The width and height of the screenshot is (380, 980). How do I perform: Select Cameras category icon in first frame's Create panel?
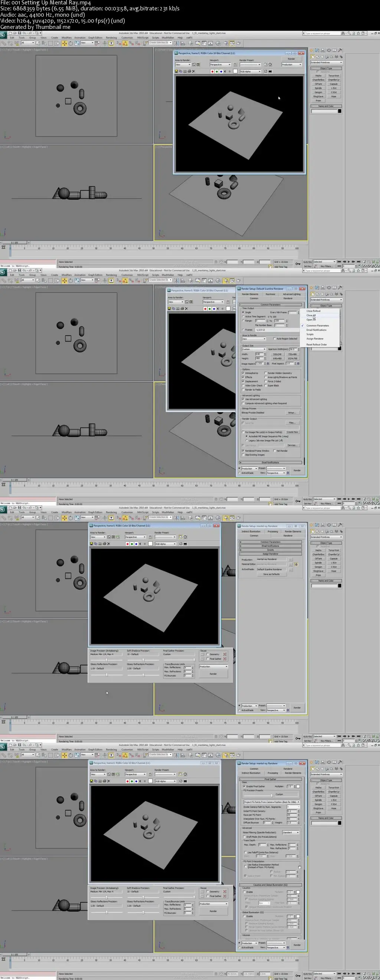pyautogui.click(x=327, y=57)
